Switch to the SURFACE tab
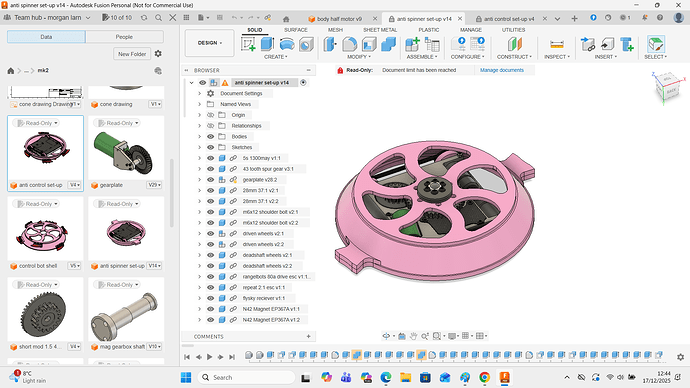This screenshot has height=388, width=690. pos(296,30)
